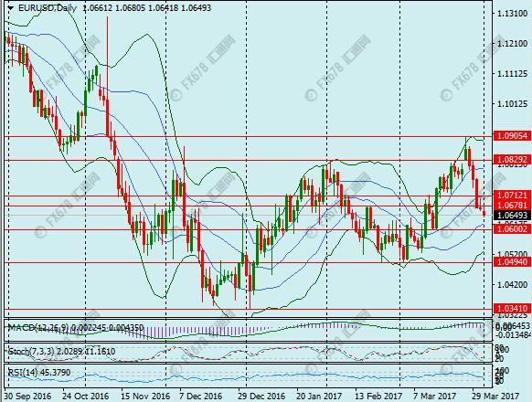Viewport: 532px width, 402px height.
Task: Click the 1.08292 red price label
Action: [512, 160]
